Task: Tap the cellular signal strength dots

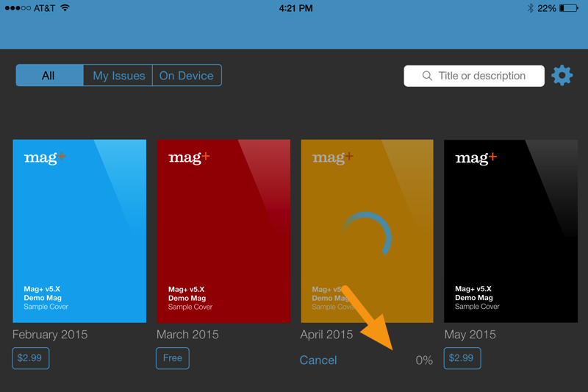Action: [18, 8]
